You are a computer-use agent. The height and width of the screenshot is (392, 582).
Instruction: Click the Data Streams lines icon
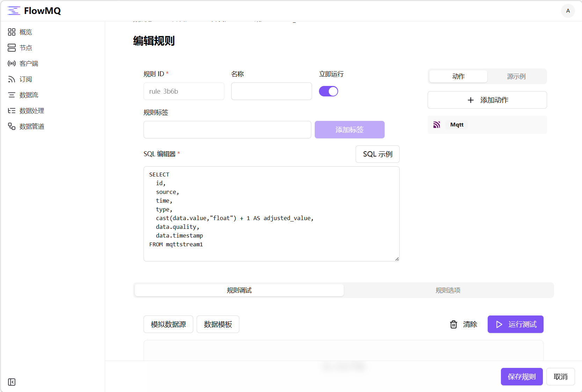[12, 95]
